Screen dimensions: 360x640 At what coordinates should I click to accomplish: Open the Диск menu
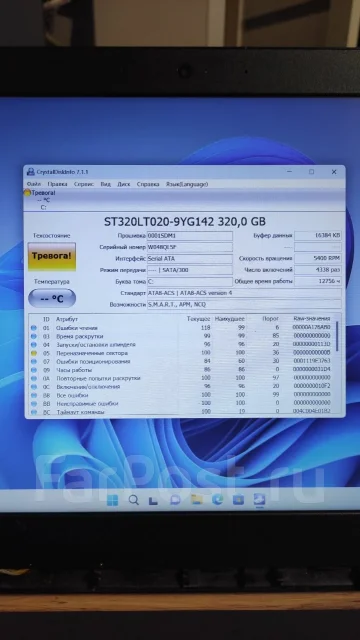click(124, 184)
